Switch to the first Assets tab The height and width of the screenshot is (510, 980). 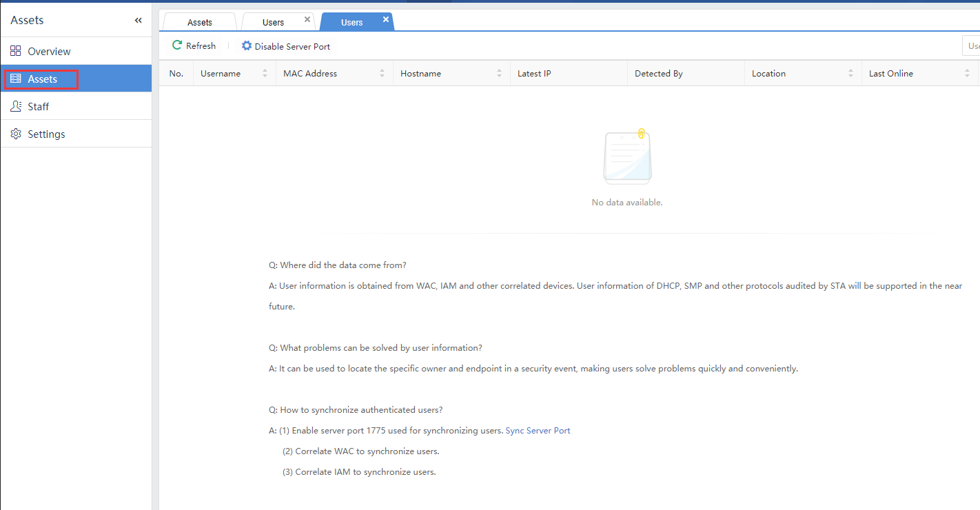click(200, 22)
